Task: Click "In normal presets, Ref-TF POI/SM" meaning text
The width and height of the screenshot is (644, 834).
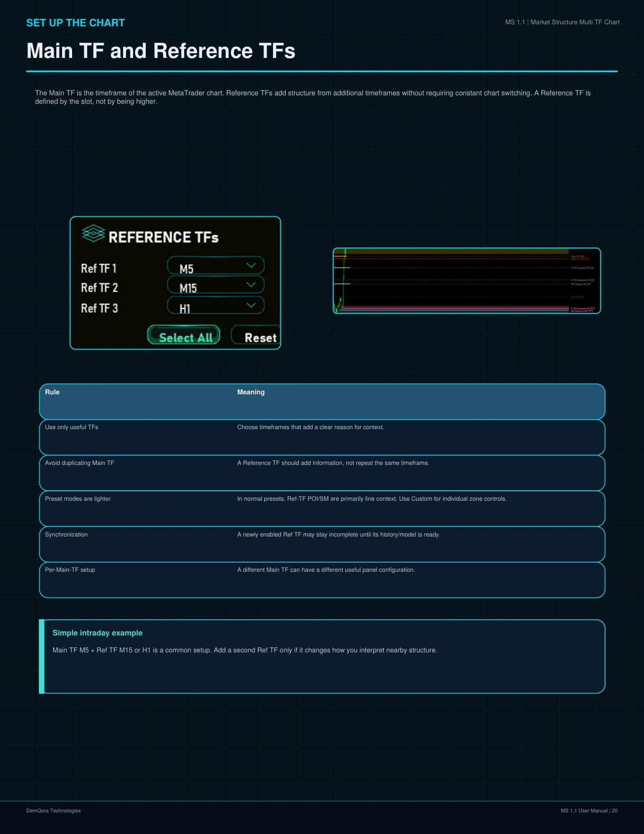Action: [x=372, y=499]
